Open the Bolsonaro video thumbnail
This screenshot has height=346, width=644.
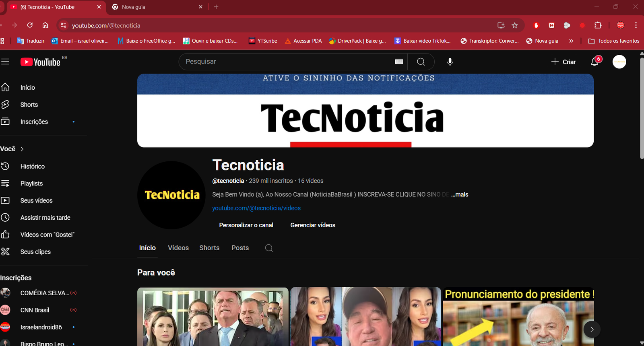coord(213,317)
